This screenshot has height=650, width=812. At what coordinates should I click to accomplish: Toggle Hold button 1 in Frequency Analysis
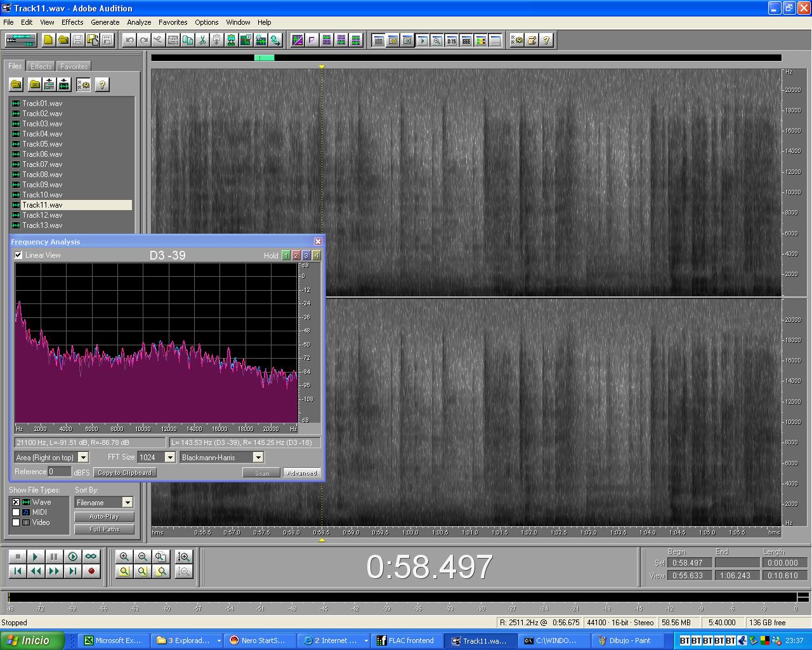(x=286, y=255)
